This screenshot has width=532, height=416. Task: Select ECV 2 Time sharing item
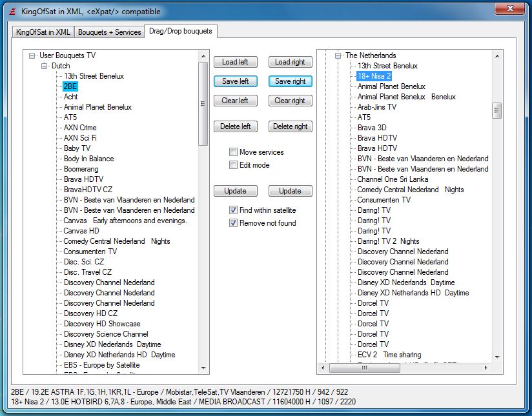click(389, 355)
